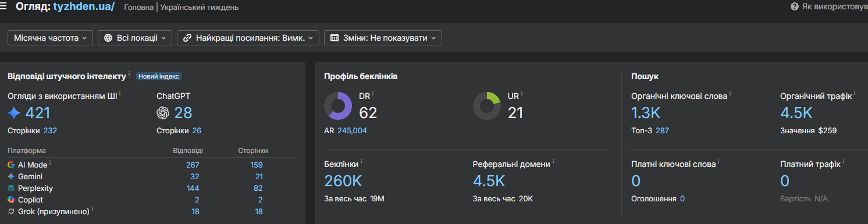This screenshot has height=224, width=868.
Task: Click the ChatGPT logo icon
Action: click(x=163, y=112)
